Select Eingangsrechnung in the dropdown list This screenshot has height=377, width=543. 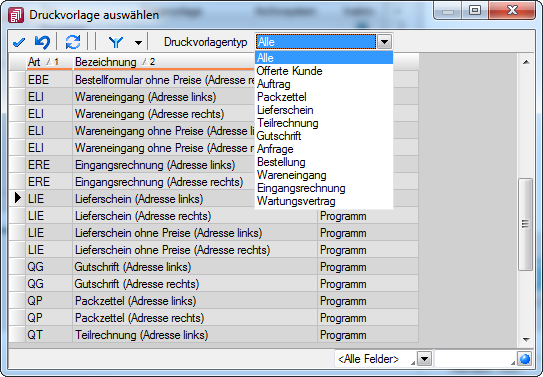pyautogui.click(x=324, y=188)
